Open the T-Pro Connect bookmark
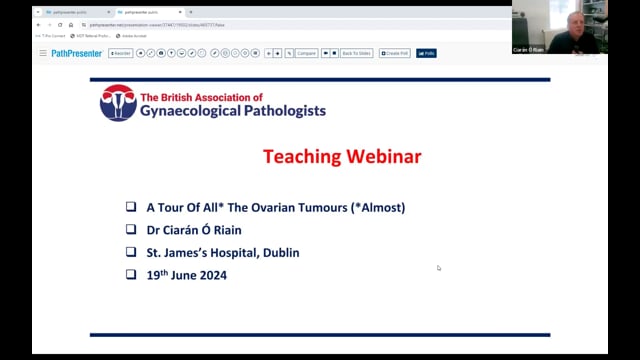Screen dimensions: 640x360 50,36
